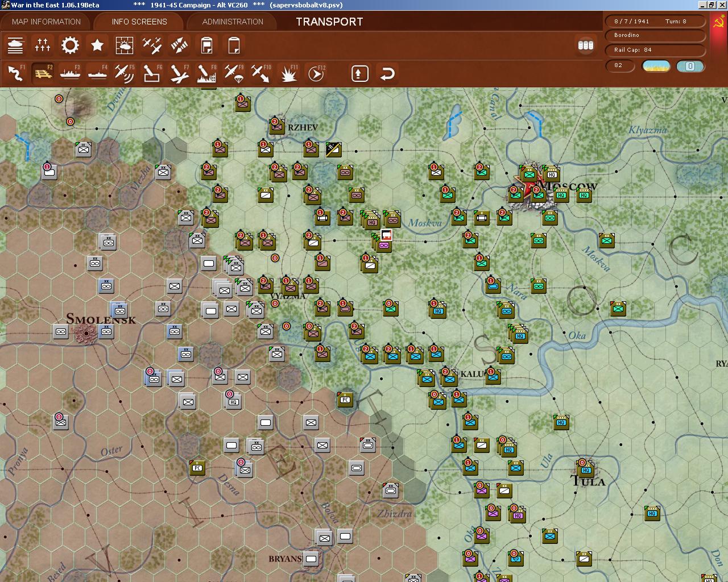Open the victory star screen
This screenshot has width=728, height=582.
pos(97,45)
